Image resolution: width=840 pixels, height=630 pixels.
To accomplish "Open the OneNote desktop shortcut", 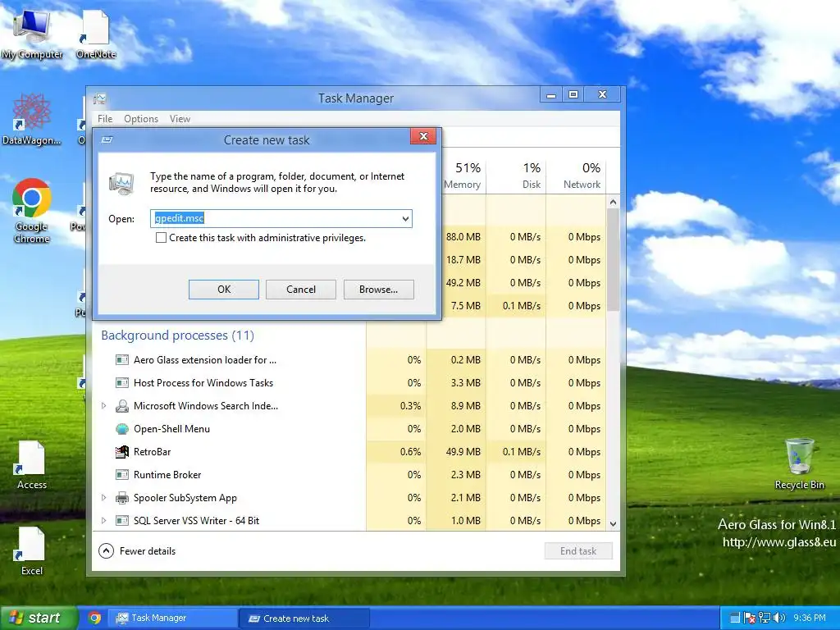I will pos(96,32).
